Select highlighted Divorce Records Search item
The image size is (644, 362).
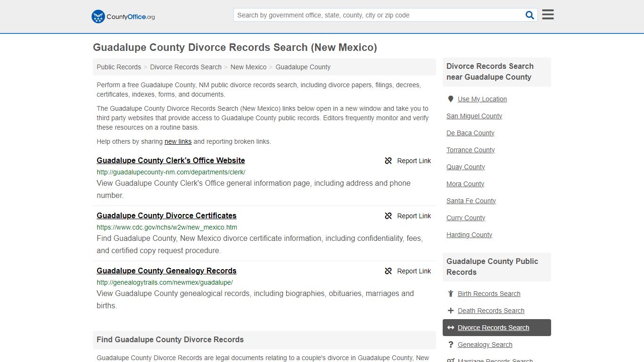click(x=497, y=328)
